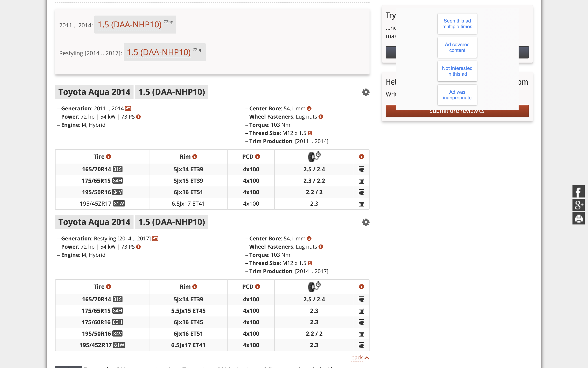Share page on Facebook
This screenshot has width=588, height=368.
pos(579,192)
